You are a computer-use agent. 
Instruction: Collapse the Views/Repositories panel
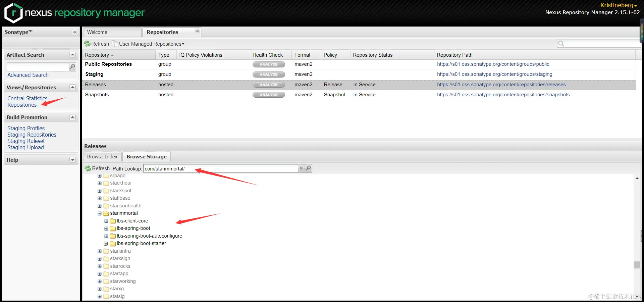click(x=72, y=87)
